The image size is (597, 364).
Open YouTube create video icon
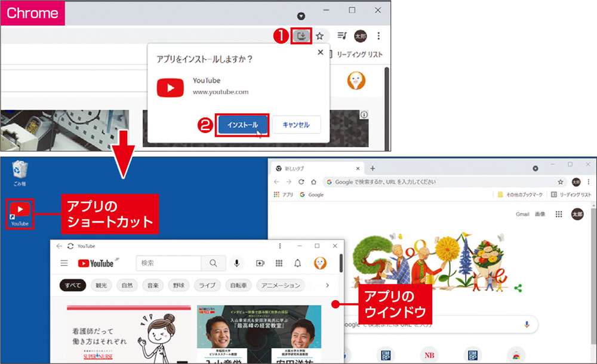pos(260,263)
